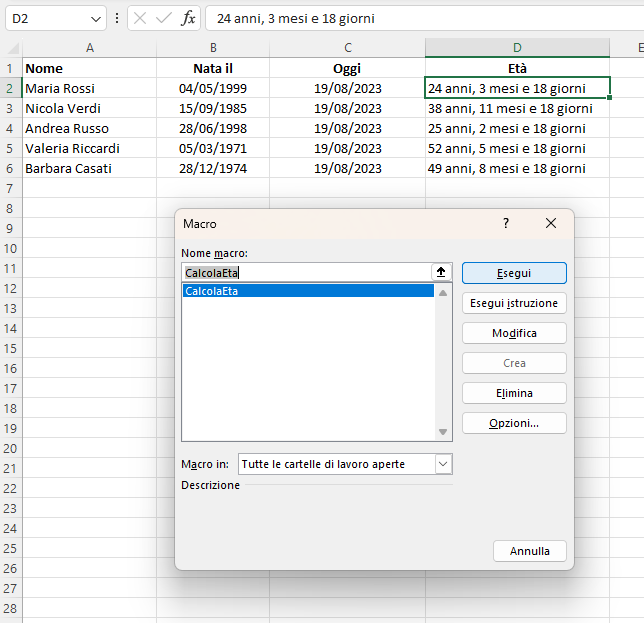The height and width of the screenshot is (623, 644).
Task: Click inside the formula bar text
Action: [x=295, y=18]
